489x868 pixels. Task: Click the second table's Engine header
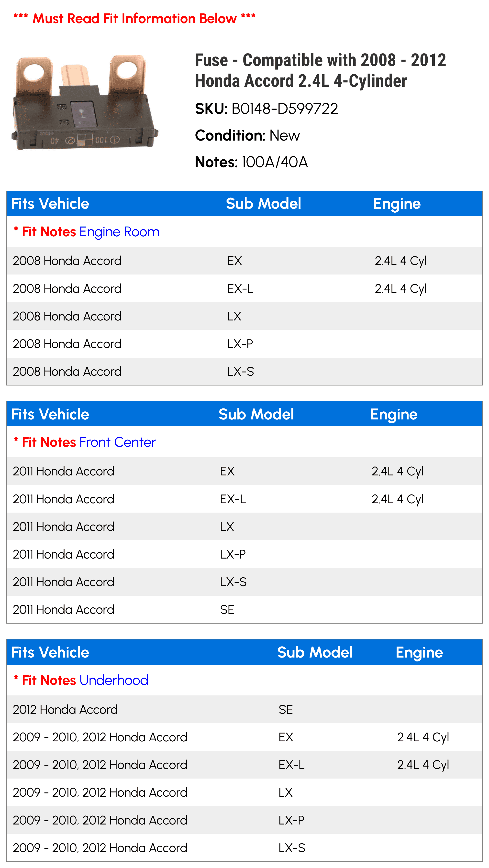coord(394,414)
